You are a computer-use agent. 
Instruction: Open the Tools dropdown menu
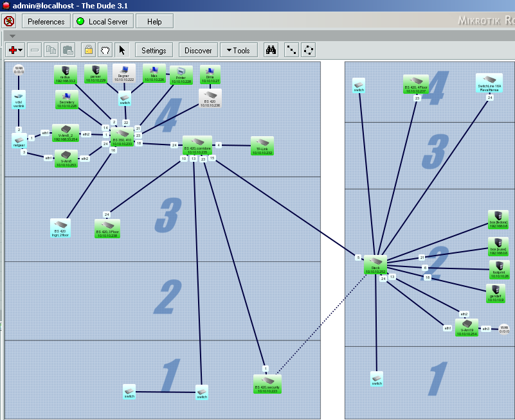239,50
